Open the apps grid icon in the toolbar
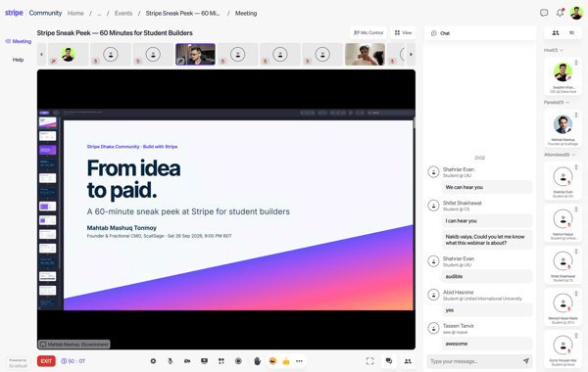The image size is (588, 372). click(221, 361)
